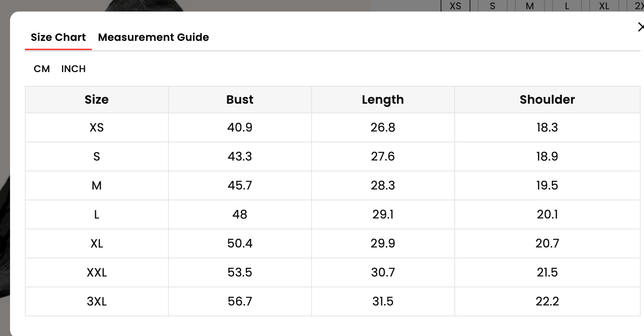The height and width of the screenshot is (336, 644).
Task: Pick the XS size option at top
Action: [x=455, y=6]
